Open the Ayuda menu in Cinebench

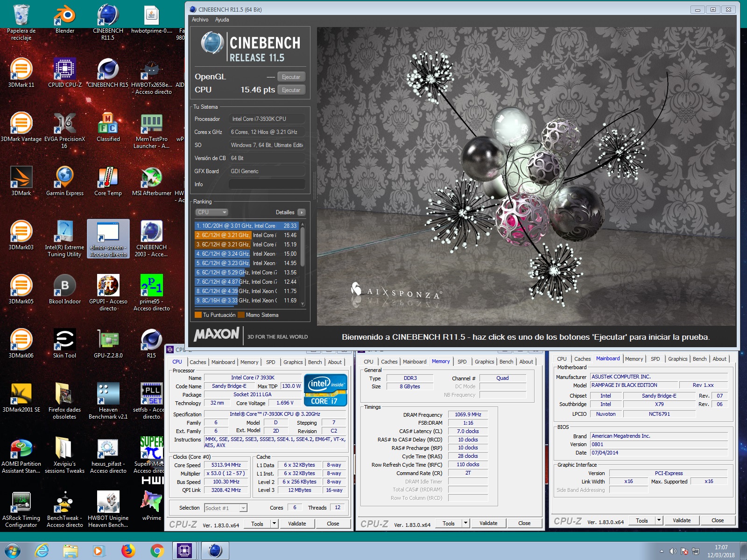click(222, 20)
